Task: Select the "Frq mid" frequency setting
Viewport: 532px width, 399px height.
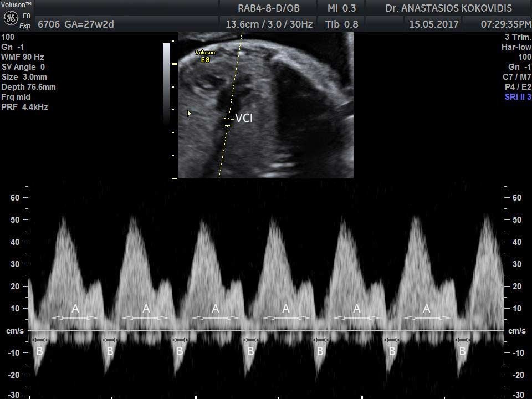Action: click(16, 97)
